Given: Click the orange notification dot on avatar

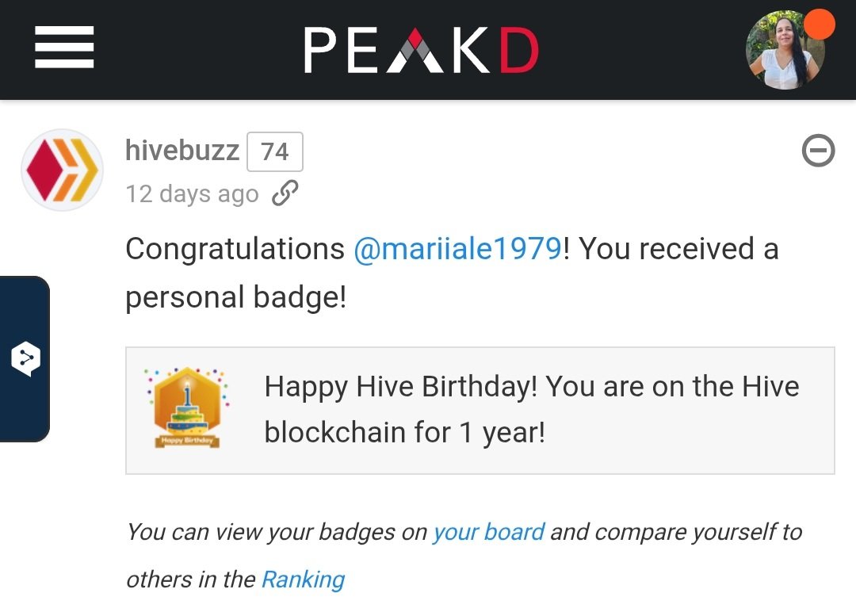Looking at the screenshot, I should pos(819,24).
